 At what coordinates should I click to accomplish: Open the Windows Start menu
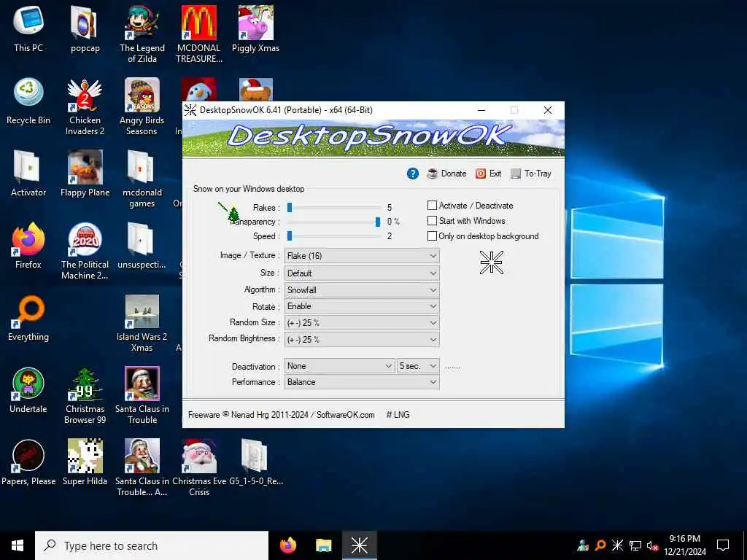point(18,545)
